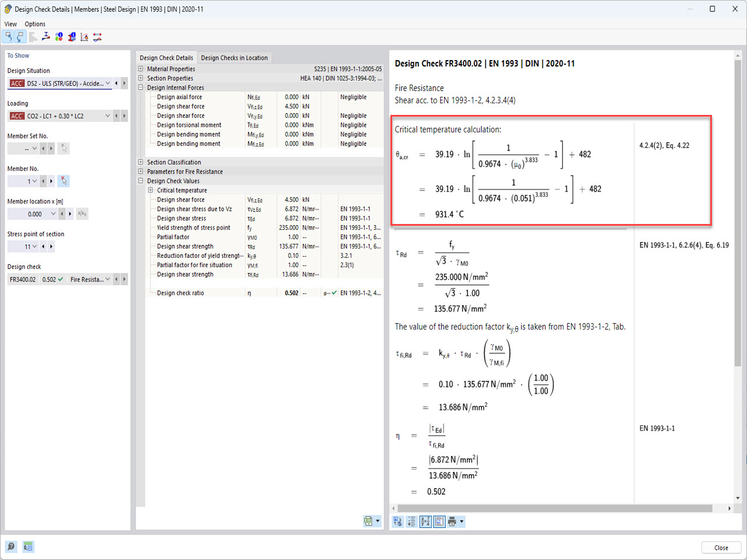Collapse the Design Internal Forces section
747x560 pixels.
coord(139,87)
